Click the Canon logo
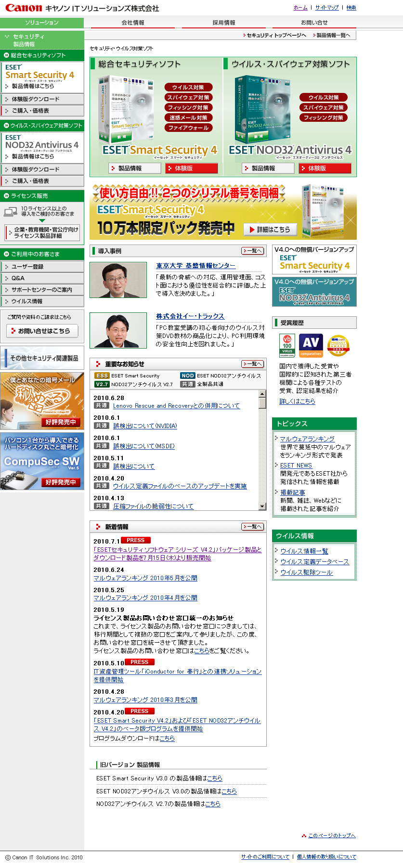 [24, 8]
